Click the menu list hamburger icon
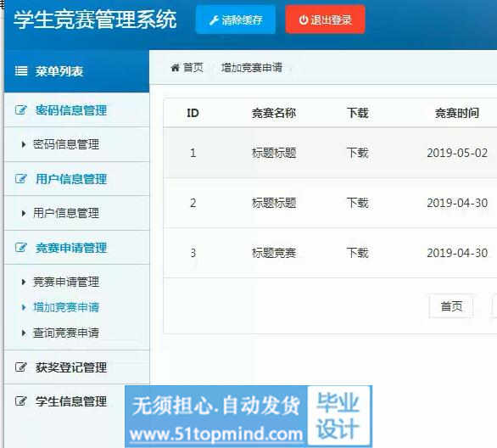The width and height of the screenshot is (497, 448). 21,71
